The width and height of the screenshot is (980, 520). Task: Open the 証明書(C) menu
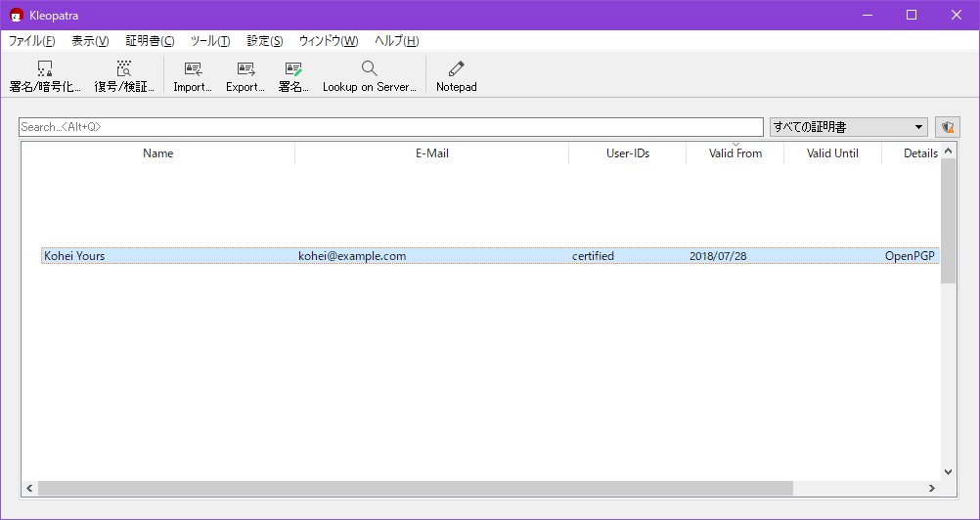point(150,41)
